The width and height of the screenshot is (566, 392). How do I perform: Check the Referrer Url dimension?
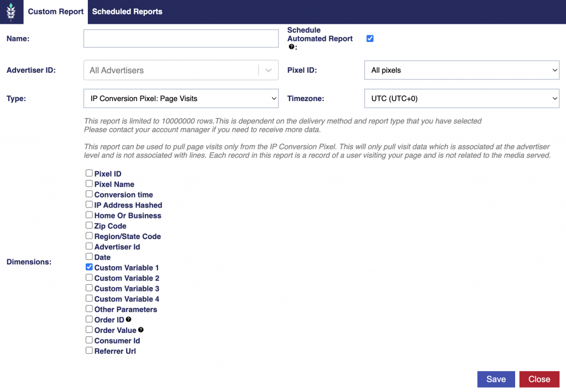point(89,350)
